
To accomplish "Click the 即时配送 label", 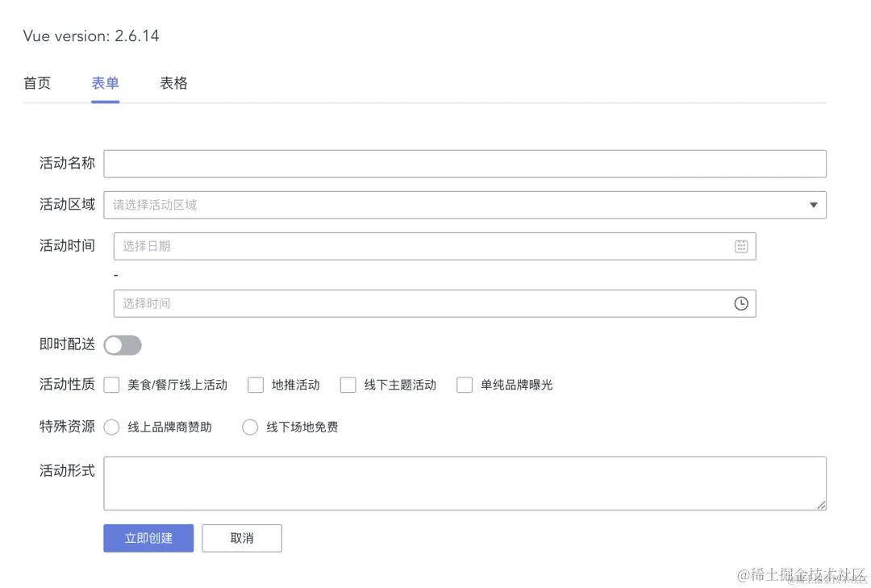I will tap(67, 344).
